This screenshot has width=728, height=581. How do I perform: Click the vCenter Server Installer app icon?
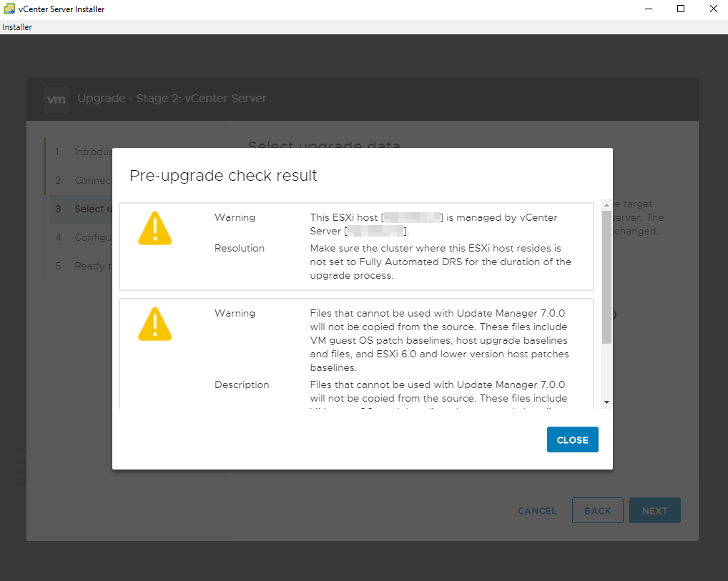9,9
